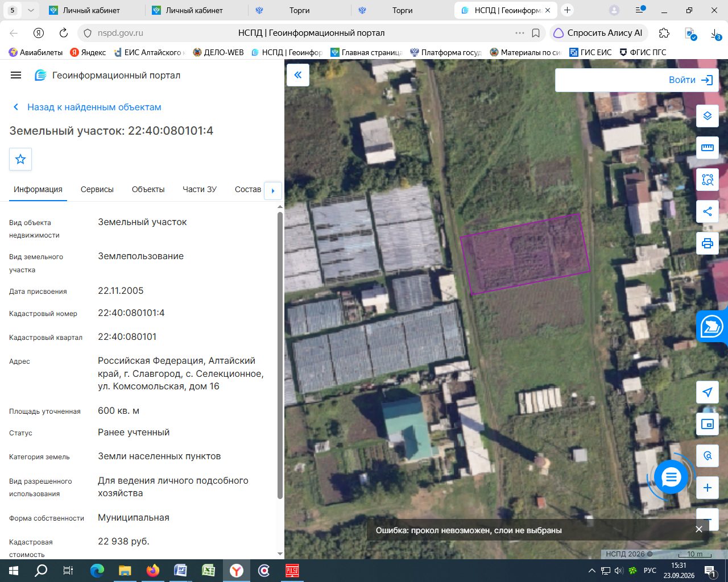Dismiss the error notification with X
The height and width of the screenshot is (582, 728).
click(x=699, y=529)
